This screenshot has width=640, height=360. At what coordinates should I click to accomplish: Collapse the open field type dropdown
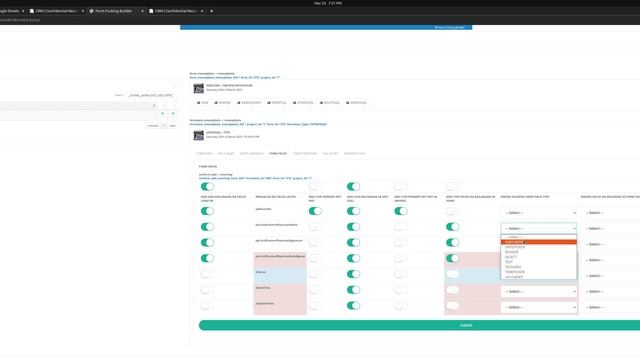coord(539,228)
